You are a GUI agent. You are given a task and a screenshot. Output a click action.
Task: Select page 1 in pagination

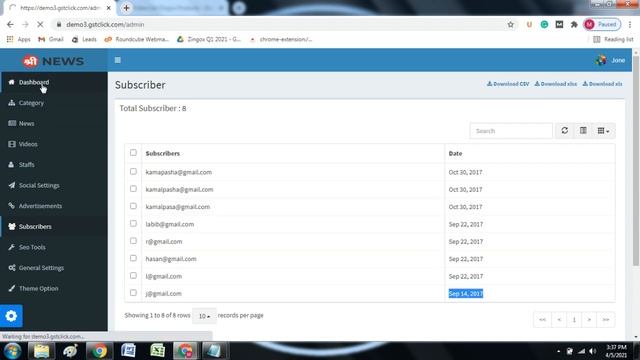(574, 320)
